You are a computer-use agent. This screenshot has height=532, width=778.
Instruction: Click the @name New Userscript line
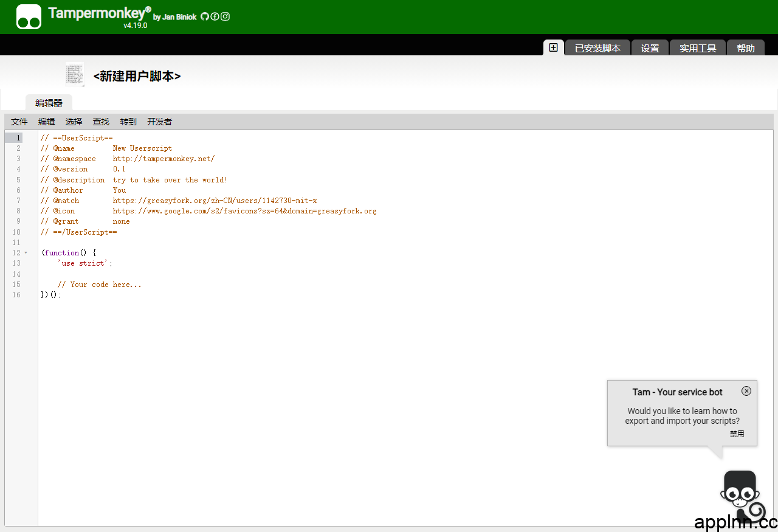(x=106, y=148)
